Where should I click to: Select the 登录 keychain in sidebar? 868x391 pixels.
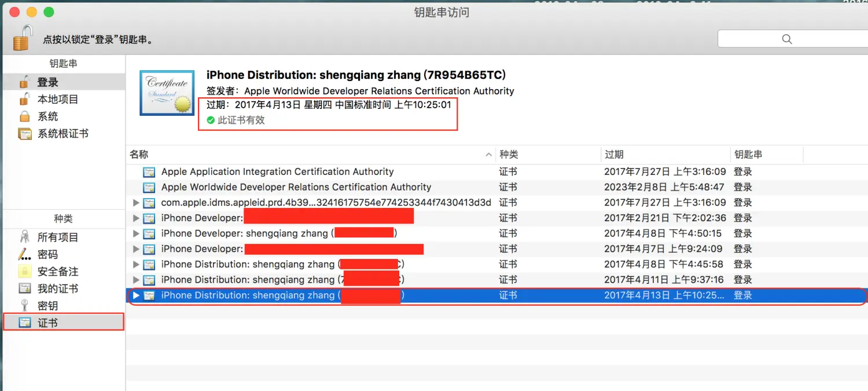click(x=64, y=82)
